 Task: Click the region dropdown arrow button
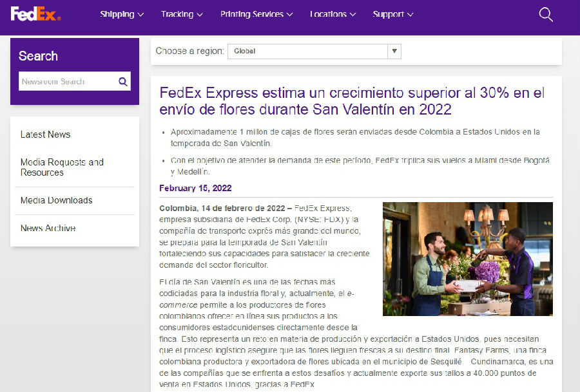click(x=394, y=51)
